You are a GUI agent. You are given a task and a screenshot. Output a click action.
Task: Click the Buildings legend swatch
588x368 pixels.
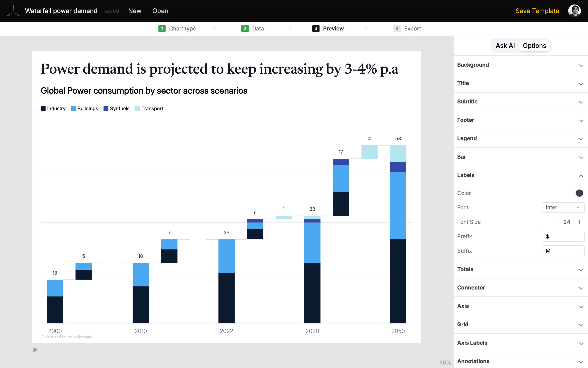coord(73,109)
